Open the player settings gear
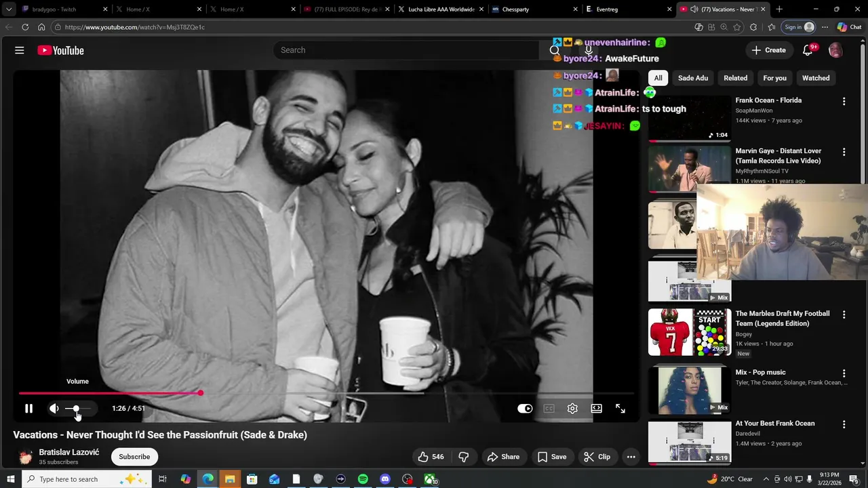 [x=572, y=408]
